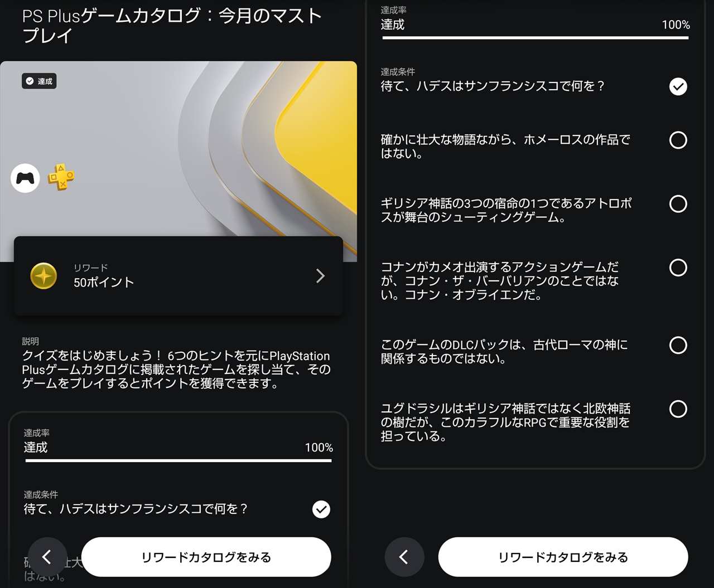Click the left panel 達成率 progress bar
Image resolution: width=714 pixels, height=588 pixels.
(x=178, y=461)
